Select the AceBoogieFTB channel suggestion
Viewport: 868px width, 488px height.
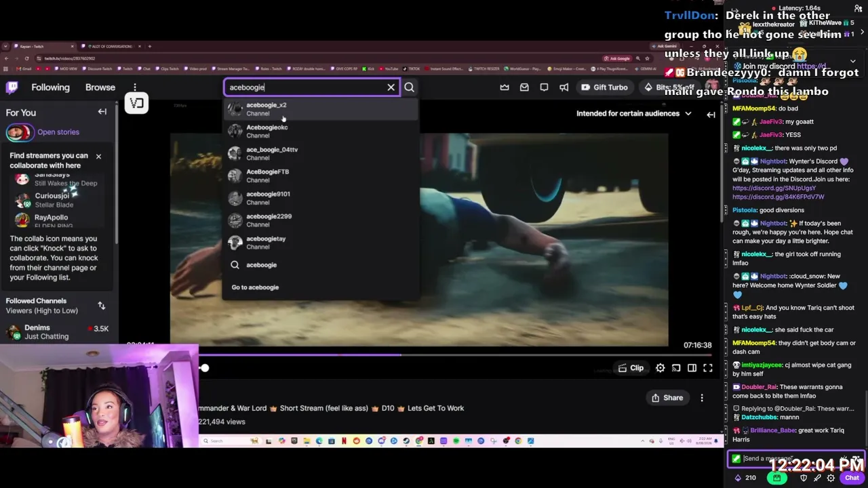point(321,176)
